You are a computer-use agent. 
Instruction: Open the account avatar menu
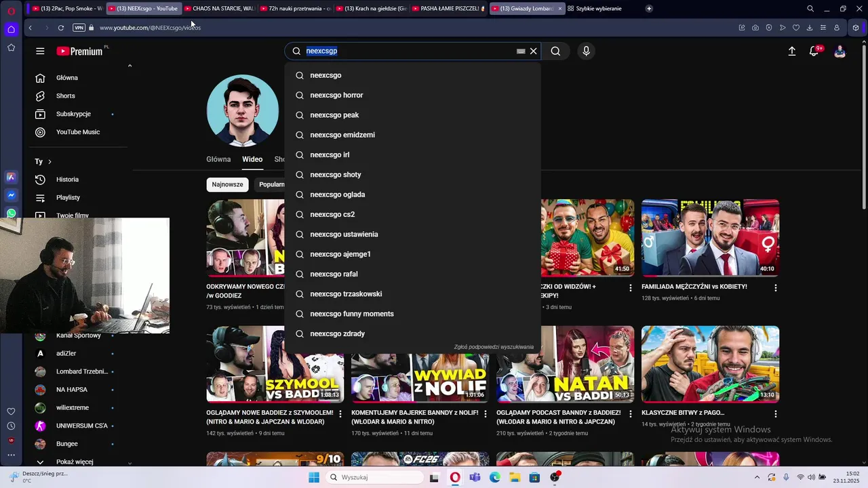coord(840,51)
